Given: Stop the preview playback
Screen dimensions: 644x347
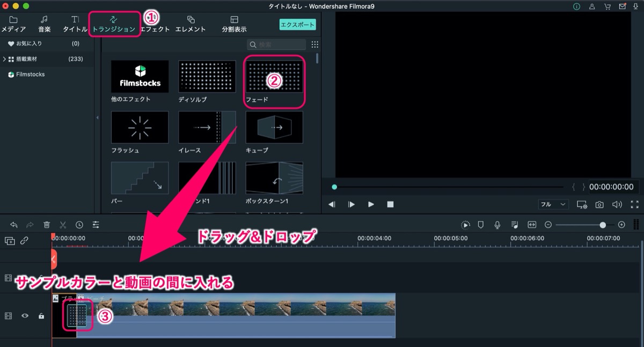Looking at the screenshot, I should 390,204.
